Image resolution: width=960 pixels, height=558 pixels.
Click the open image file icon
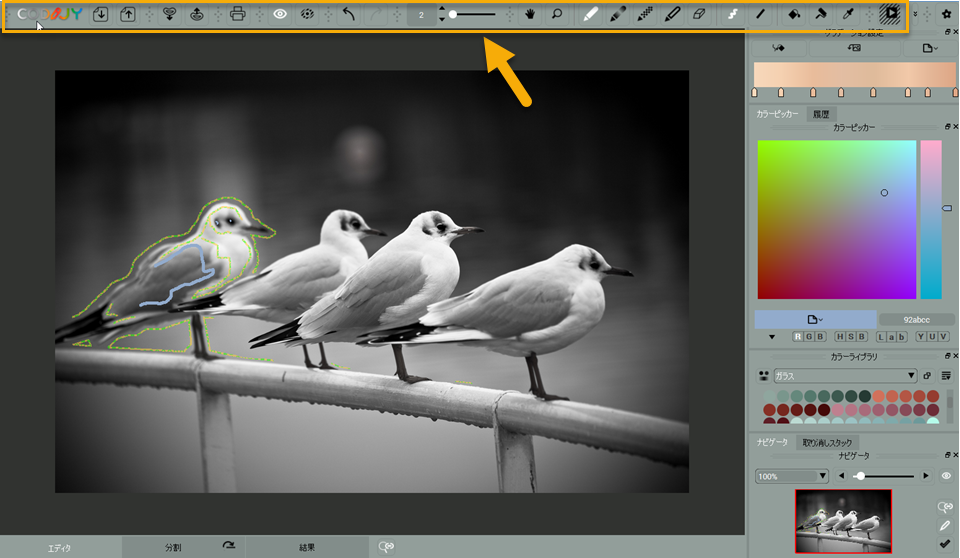pyautogui.click(x=100, y=14)
